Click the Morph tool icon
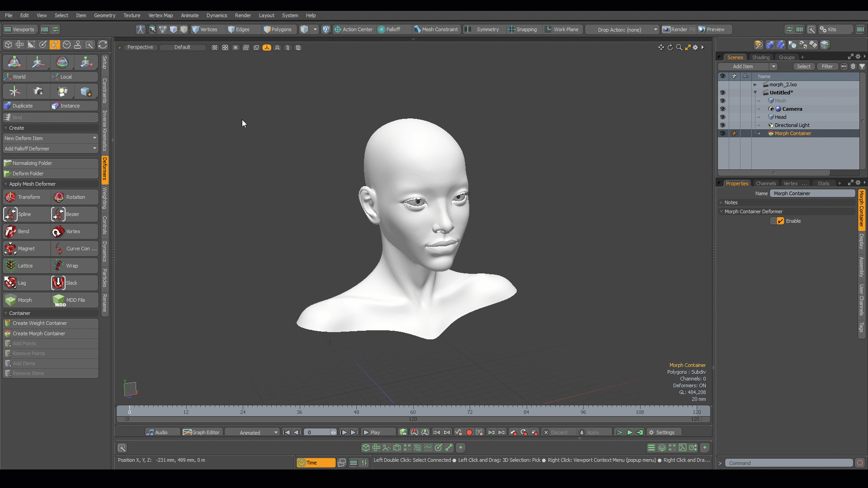The height and width of the screenshot is (488, 868). [x=11, y=300]
